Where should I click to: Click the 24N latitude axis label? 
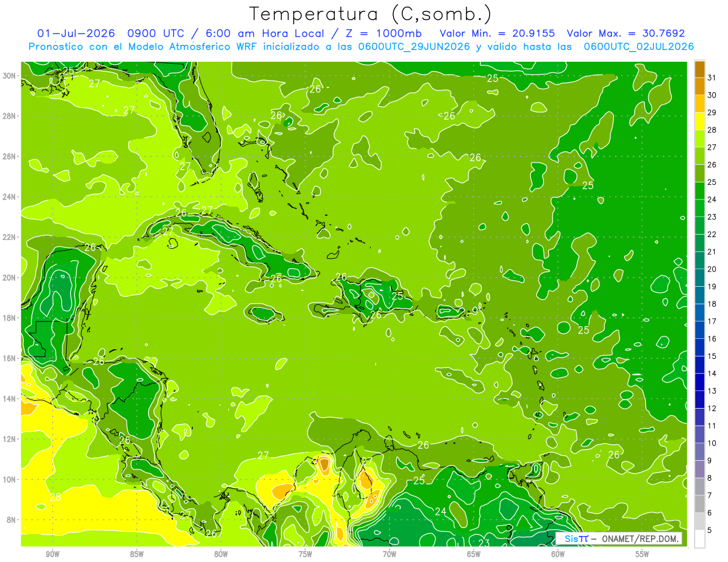pyautogui.click(x=10, y=197)
